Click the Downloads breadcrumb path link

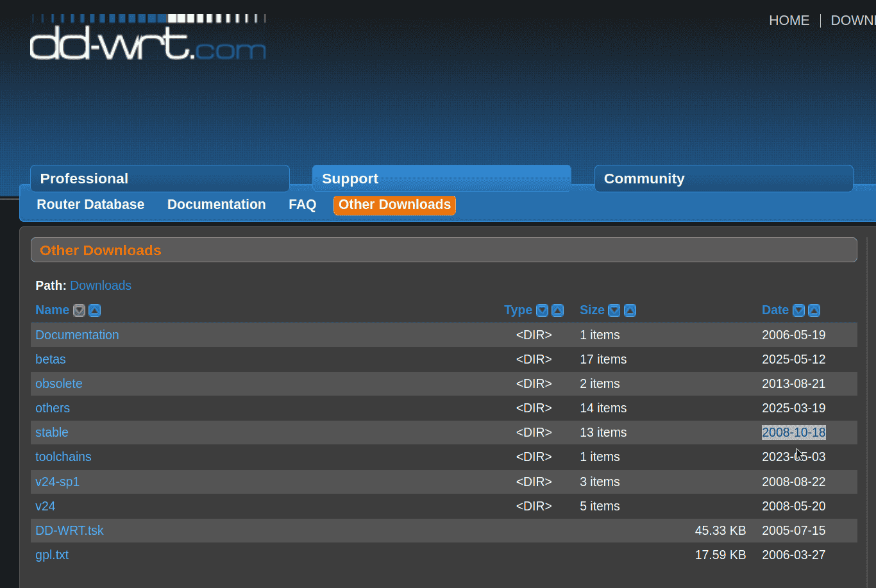pyautogui.click(x=101, y=285)
